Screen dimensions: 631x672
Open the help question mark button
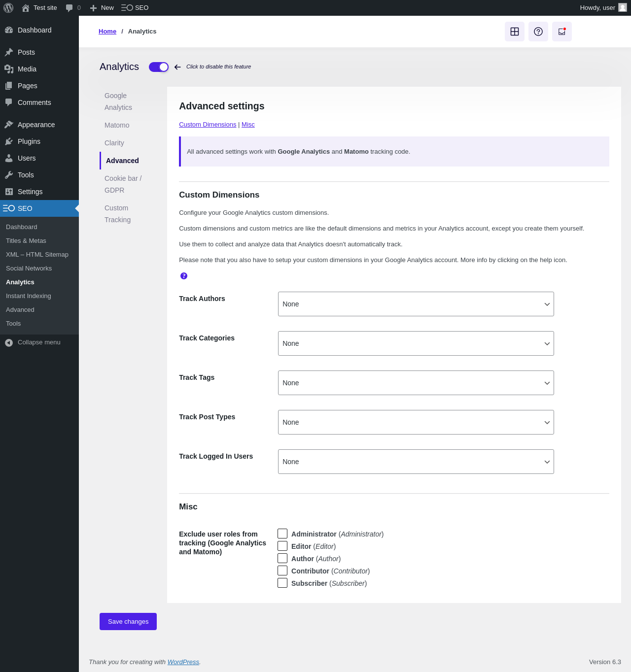(x=538, y=32)
